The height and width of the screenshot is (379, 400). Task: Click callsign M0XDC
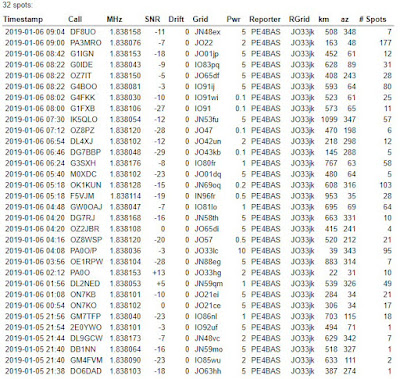click(83, 174)
